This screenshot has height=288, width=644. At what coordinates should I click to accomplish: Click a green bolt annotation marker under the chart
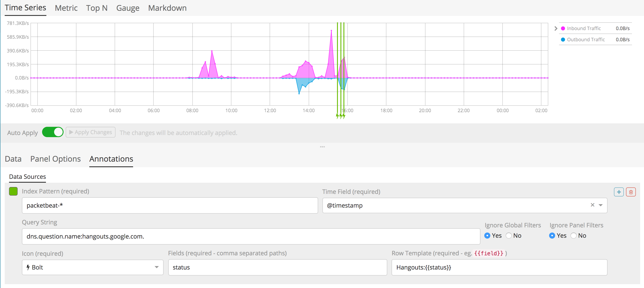(340, 116)
